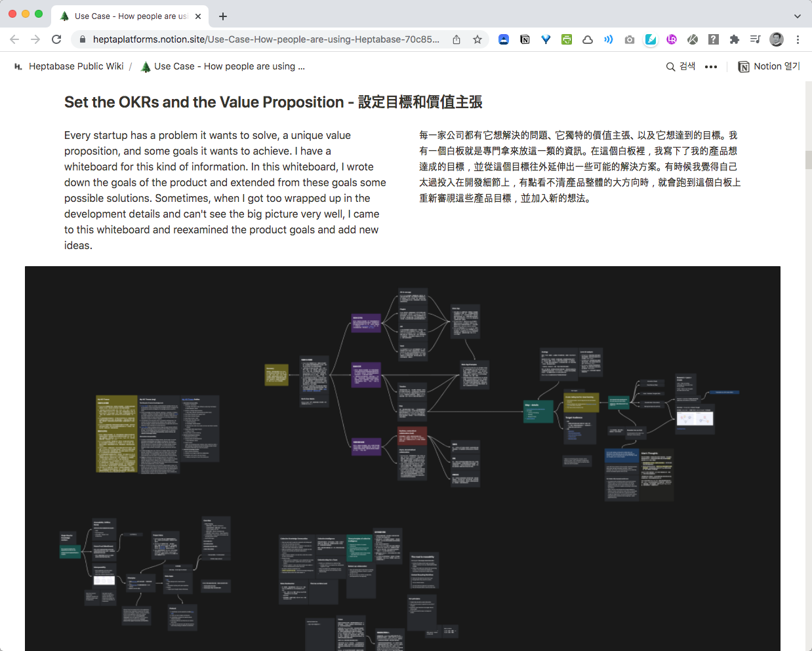Viewport: 812px width, 651px height.
Task: Bookmark this page with the star icon
Action: pos(477,39)
